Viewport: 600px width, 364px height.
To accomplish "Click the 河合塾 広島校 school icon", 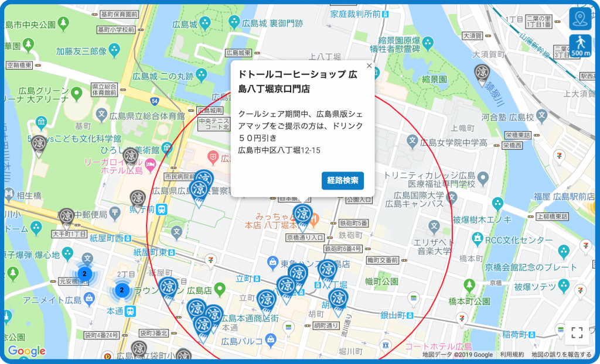I will pyautogui.click(x=541, y=115).
